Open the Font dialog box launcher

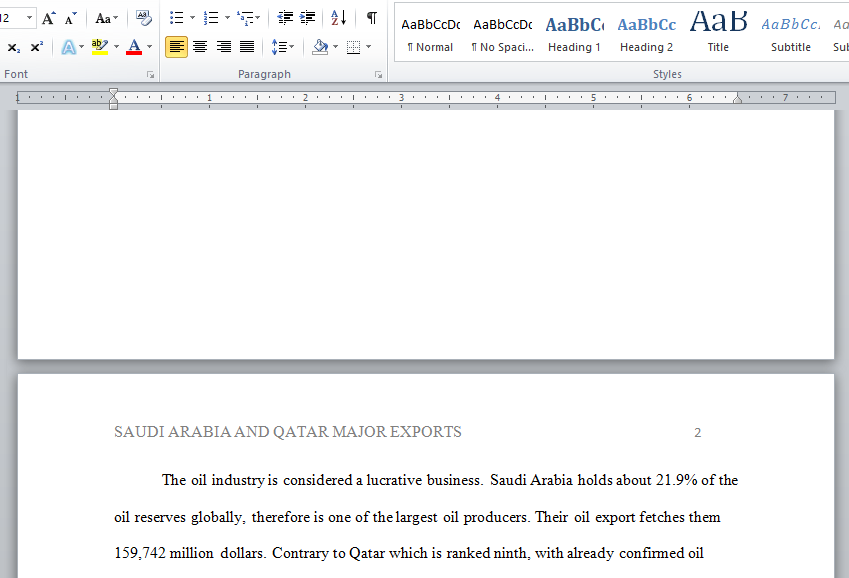pyautogui.click(x=151, y=75)
